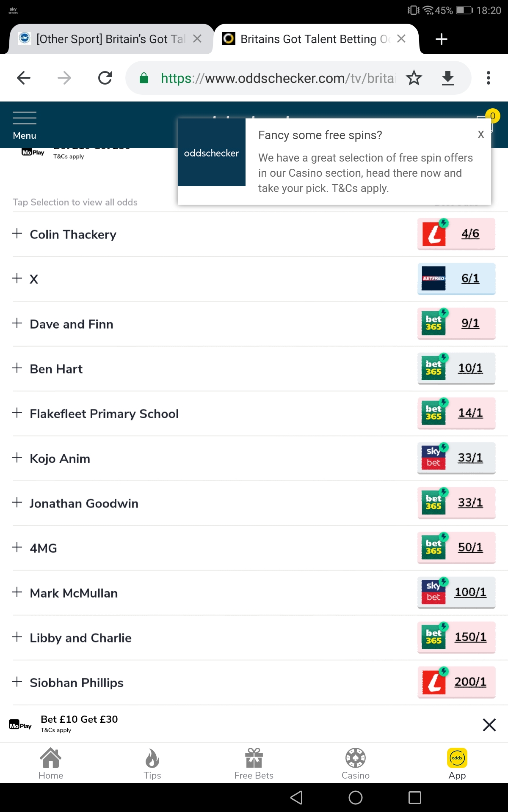Switch to Other Sport Britain's Got Talent tab
This screenshot has width=508, height=812.
click(x=110, y=39)
